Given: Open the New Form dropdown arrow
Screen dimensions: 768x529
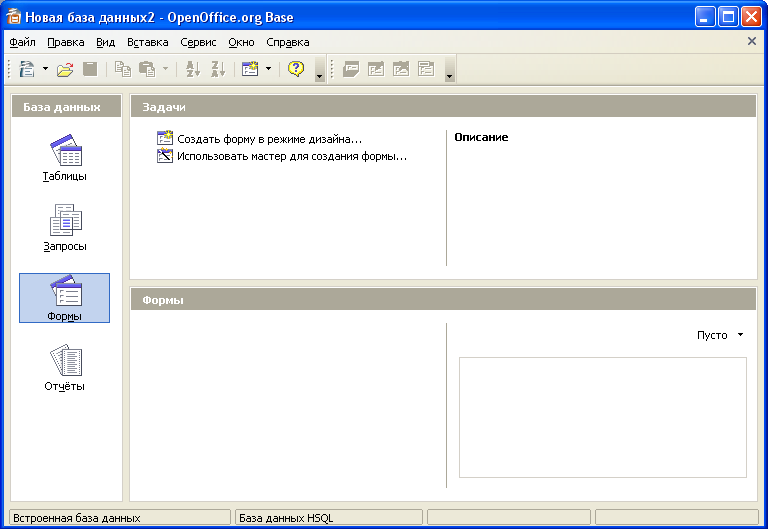Looking at the screenshot, I should [268, 69].
